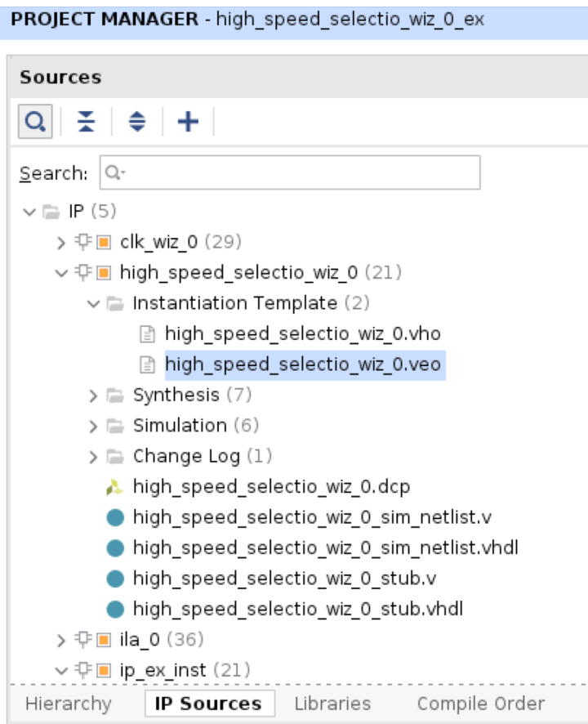588x724 pixels.
Task: Collapse the IP (5) root folder
Action: tap(29, 212)
